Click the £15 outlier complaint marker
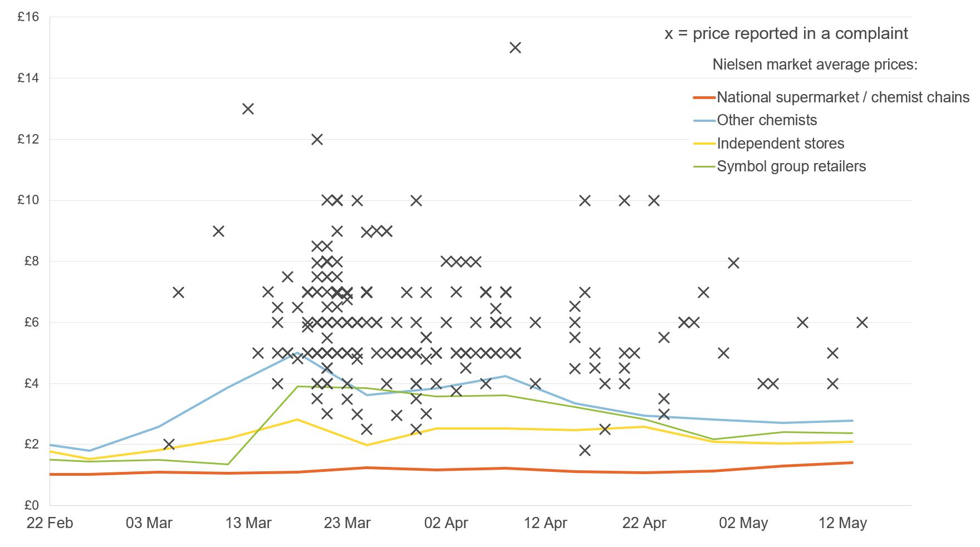The height and width of the screenshot is (547, 980). click(515, 48)
